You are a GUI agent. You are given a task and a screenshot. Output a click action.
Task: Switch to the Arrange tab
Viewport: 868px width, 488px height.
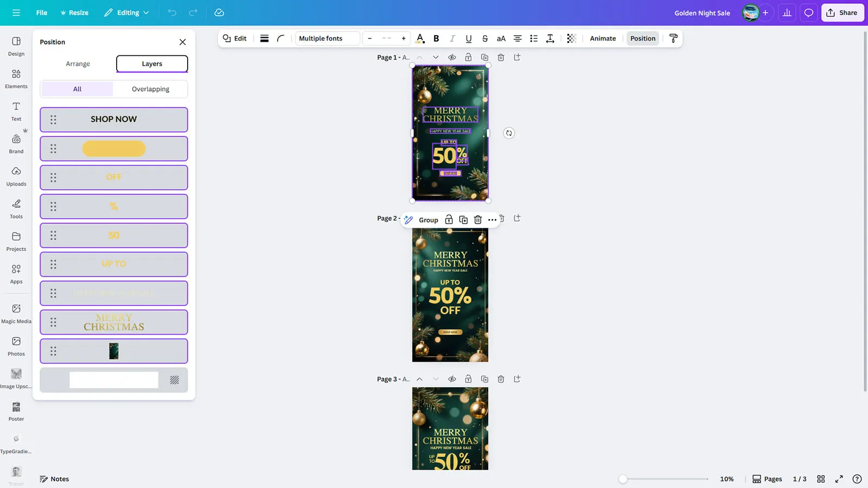click(78, 64)
